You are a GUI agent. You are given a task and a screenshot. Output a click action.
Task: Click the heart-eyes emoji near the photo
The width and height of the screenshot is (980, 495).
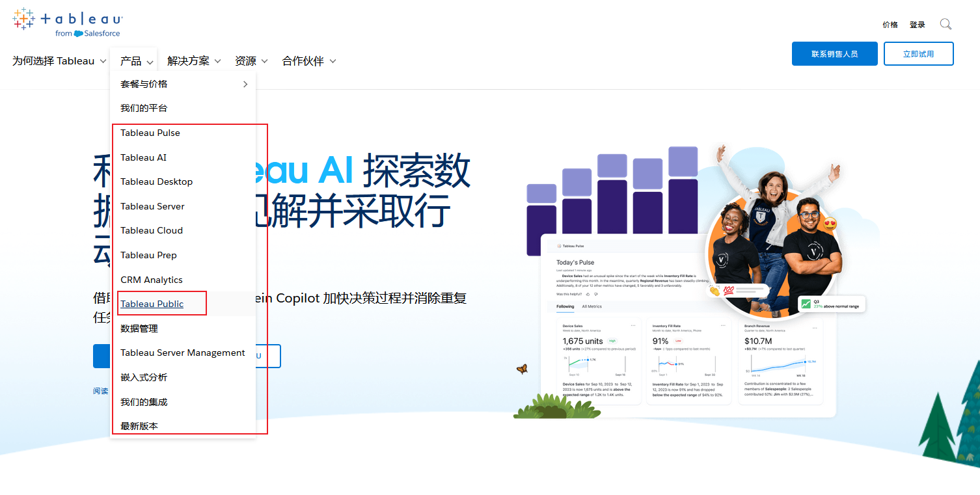point(830,224)
